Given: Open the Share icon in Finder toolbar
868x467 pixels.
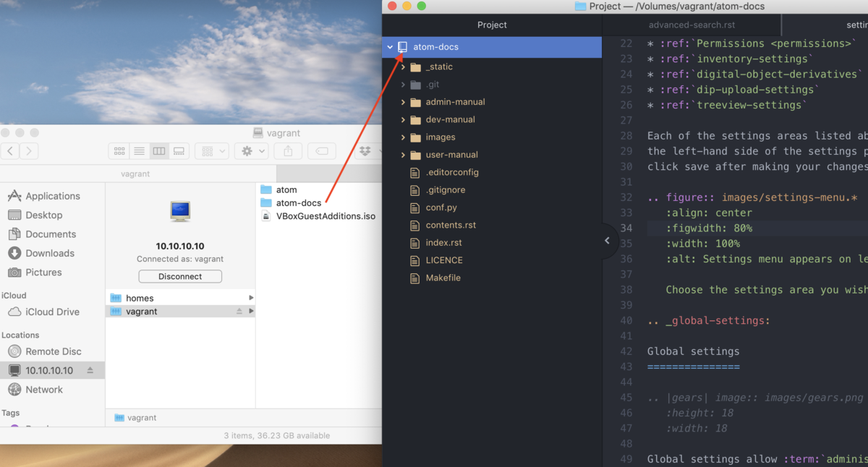Looking at the screenshot, I should (x=288, y=151).
